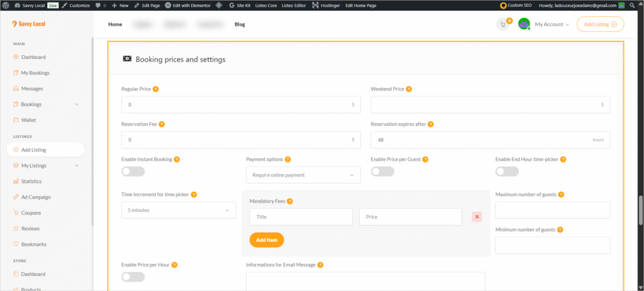Turn on Enable End Hour time-picker

pos(507,172)
